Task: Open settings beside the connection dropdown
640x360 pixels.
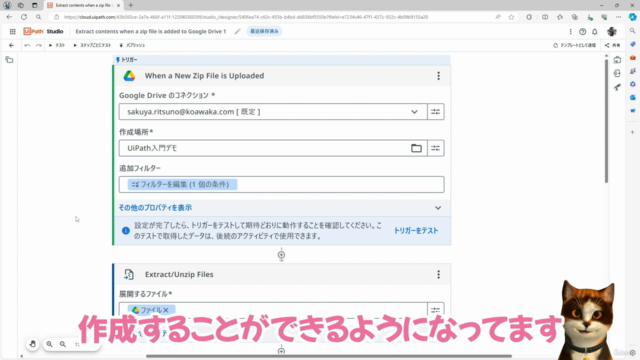Action: (436, 112)
